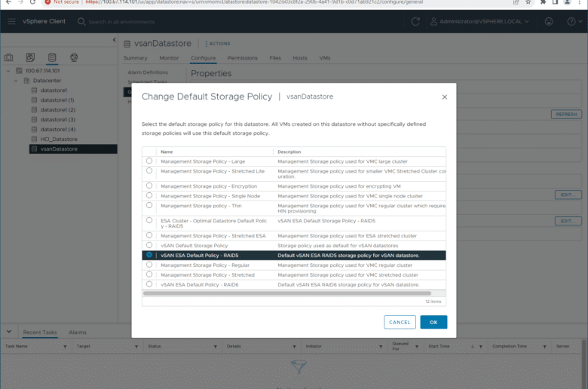Open the Permissions tab
The width and height of the screenshot is (588, 389).
click(x=243, y=58)
